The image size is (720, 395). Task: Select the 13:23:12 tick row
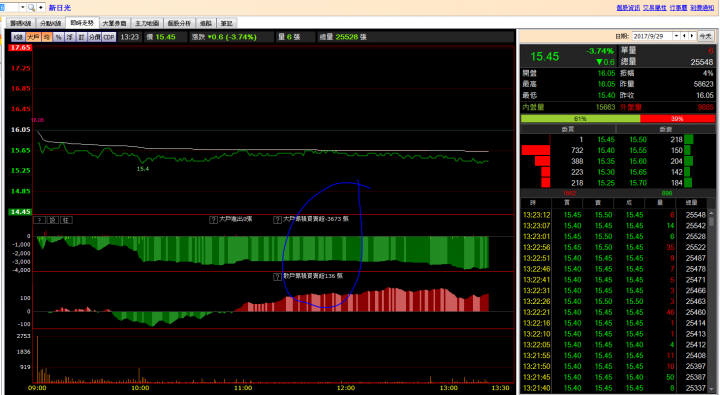coord(614,215)
